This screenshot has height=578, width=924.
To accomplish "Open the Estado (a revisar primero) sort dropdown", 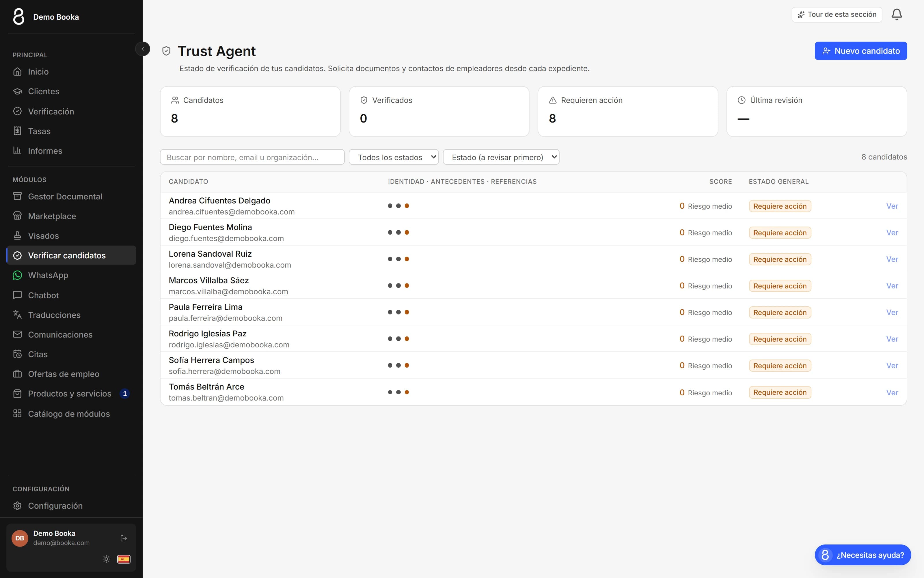I will click(x=501, y=157).
